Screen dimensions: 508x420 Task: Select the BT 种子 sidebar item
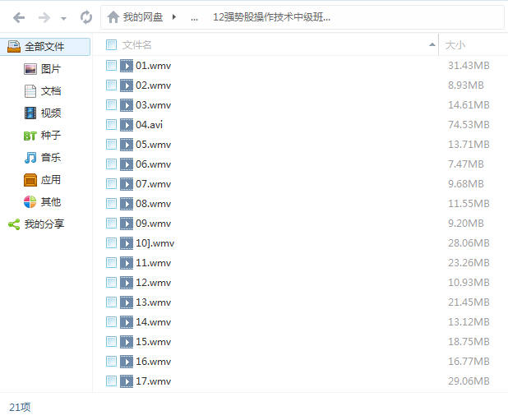point(50,136)
